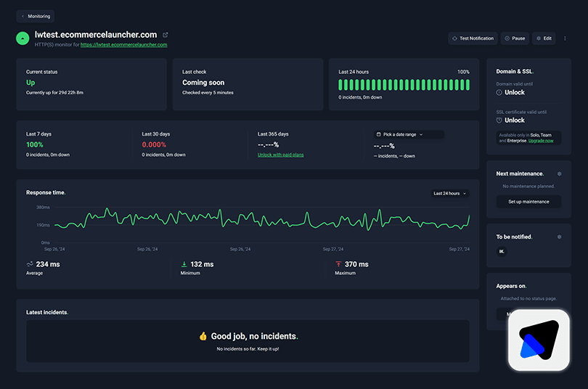Click the average response time icon
Image resolution: width=588 pixels, height=389 pixels.
(x=30, y=264)
